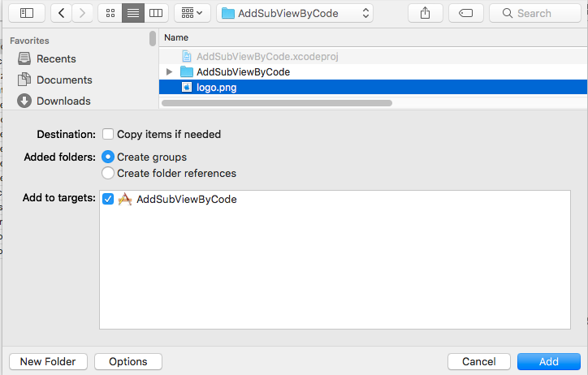
Task: Click the Recents sidebar icon
Action: 24,58
